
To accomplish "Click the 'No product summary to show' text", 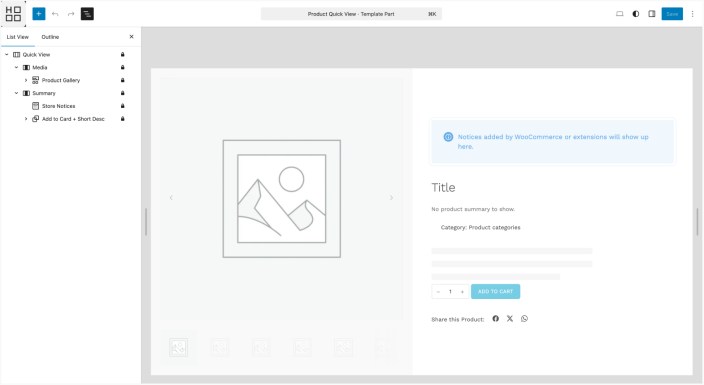I will (473, 209).
